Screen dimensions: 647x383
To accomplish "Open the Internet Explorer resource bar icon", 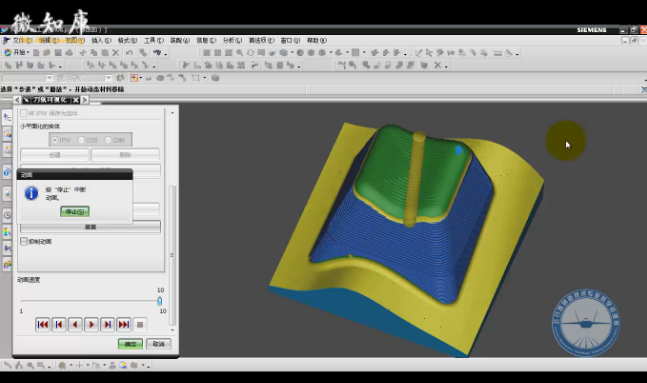I will pos(7,172).
